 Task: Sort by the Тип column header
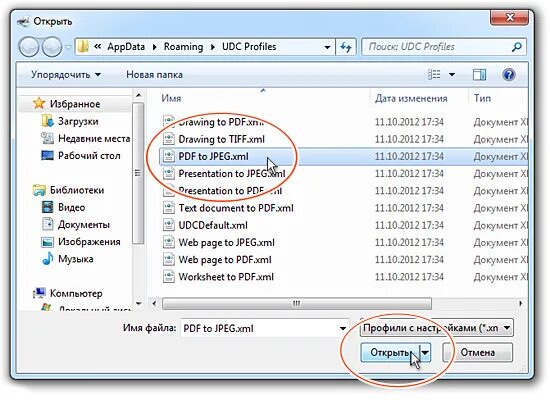(x=482, y=98)
